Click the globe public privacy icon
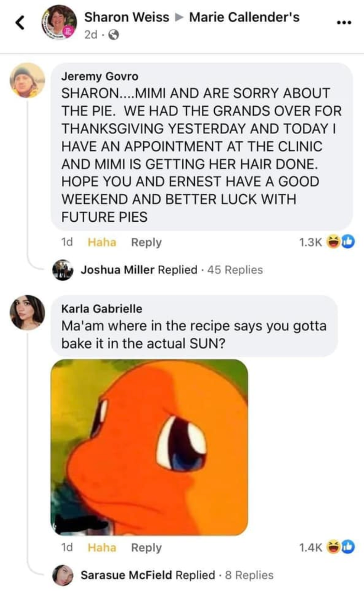364x591 pixels. 114,35
